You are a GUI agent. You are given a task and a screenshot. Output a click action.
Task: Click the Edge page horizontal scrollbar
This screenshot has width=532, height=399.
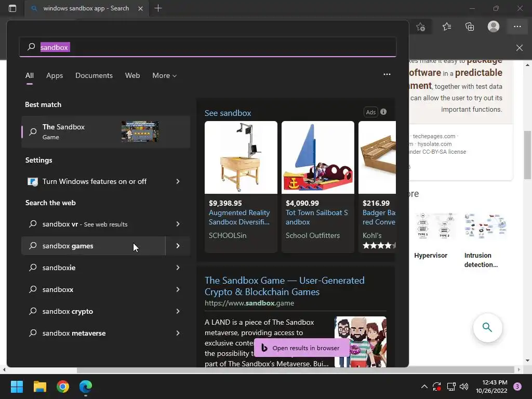click(296, 370)
